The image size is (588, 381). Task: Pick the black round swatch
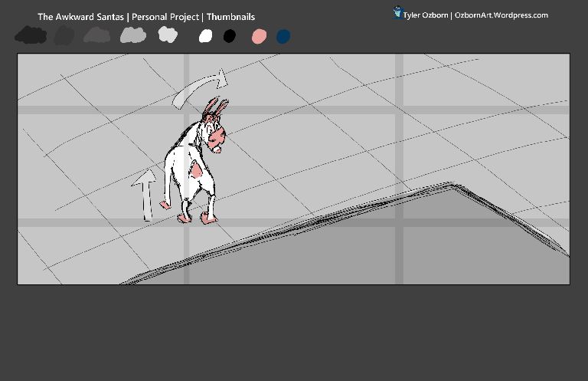[230, 36]
